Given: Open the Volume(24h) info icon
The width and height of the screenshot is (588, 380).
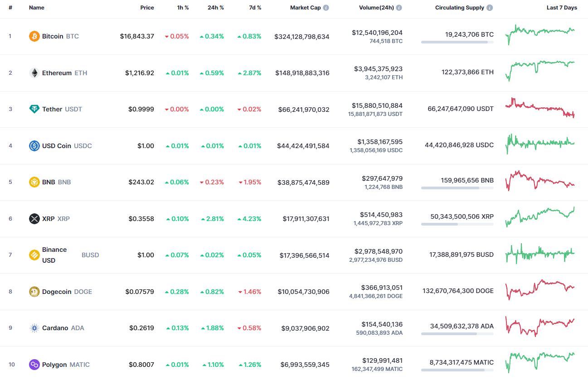Looking at the screenshot, I should click(x=399, y=8).
